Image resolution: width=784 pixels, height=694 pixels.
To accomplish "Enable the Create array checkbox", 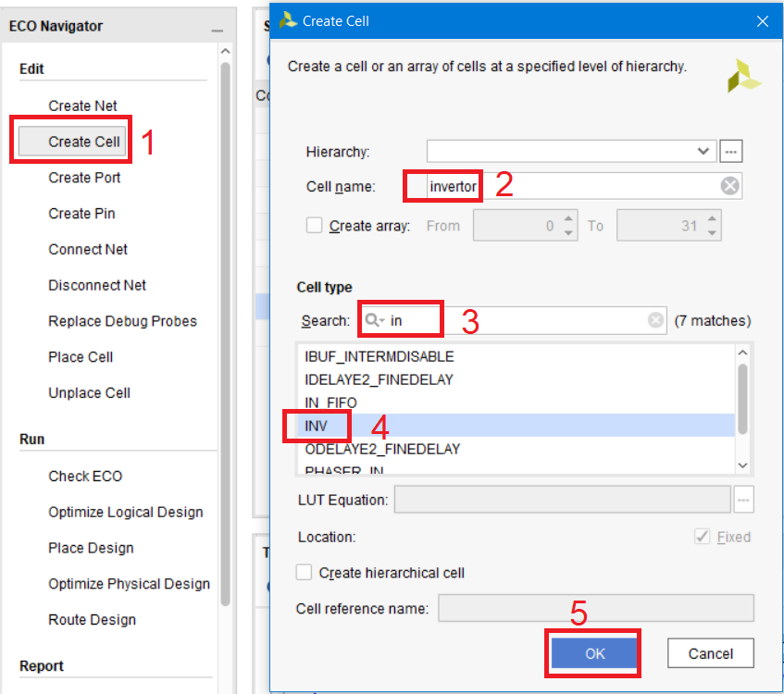I will (314, 225).
